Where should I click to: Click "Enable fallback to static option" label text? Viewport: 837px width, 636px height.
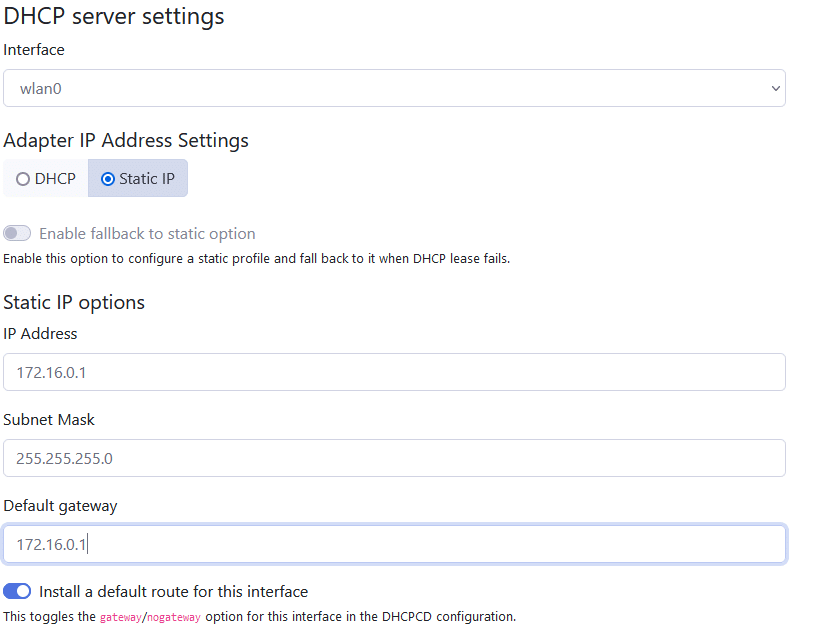point(147,234)
